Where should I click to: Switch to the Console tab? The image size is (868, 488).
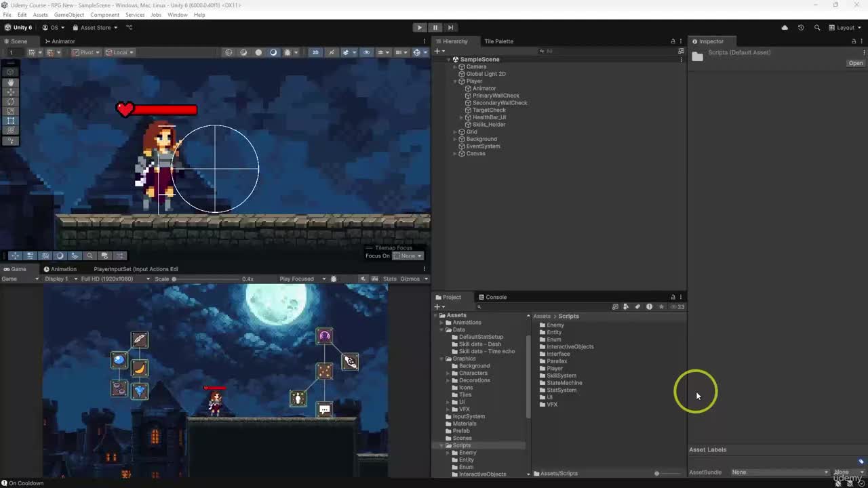492,297
